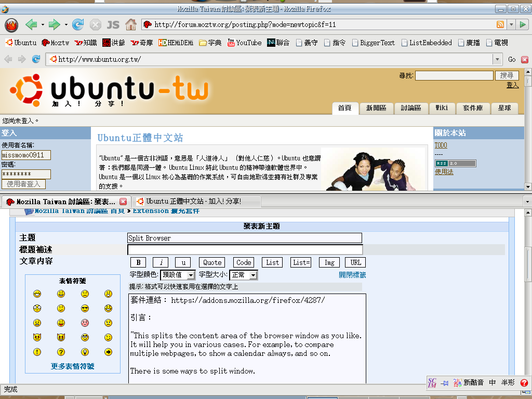Click the main toolbar Home icon
This screenshot has height=399, width=532.
(130, 24)
